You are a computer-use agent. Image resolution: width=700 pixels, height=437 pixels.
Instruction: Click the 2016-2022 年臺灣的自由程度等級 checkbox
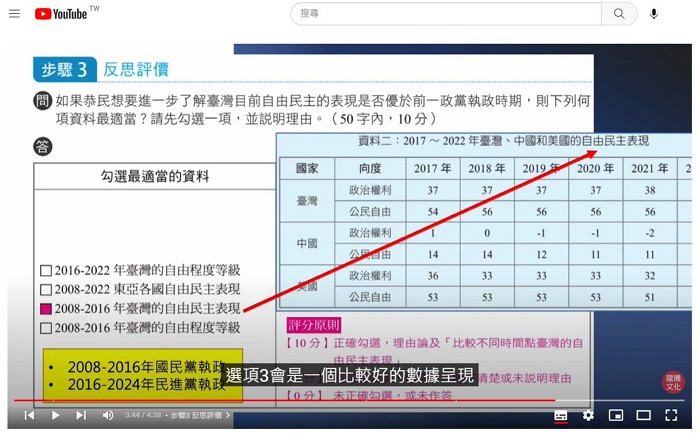coord(45,271)
